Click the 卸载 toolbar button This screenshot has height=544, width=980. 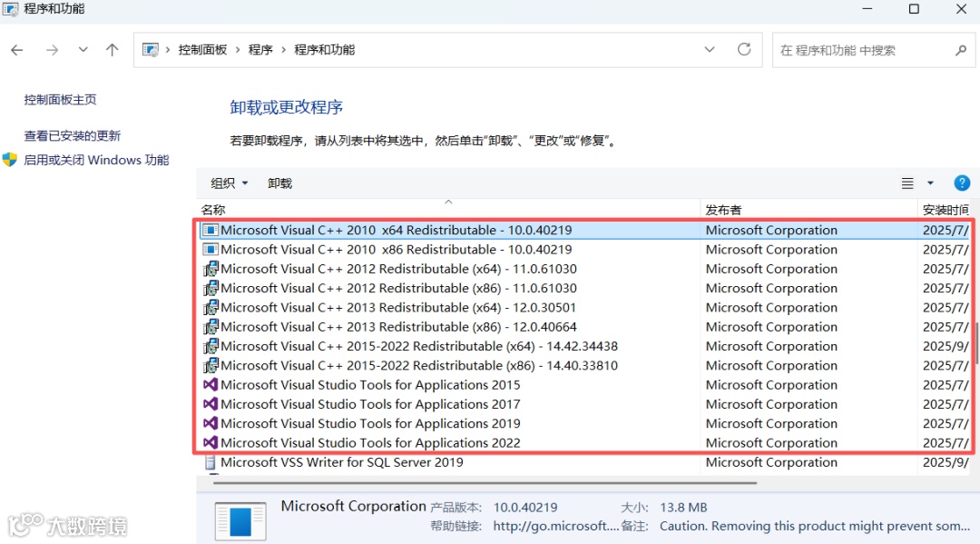tap(279, 183)
